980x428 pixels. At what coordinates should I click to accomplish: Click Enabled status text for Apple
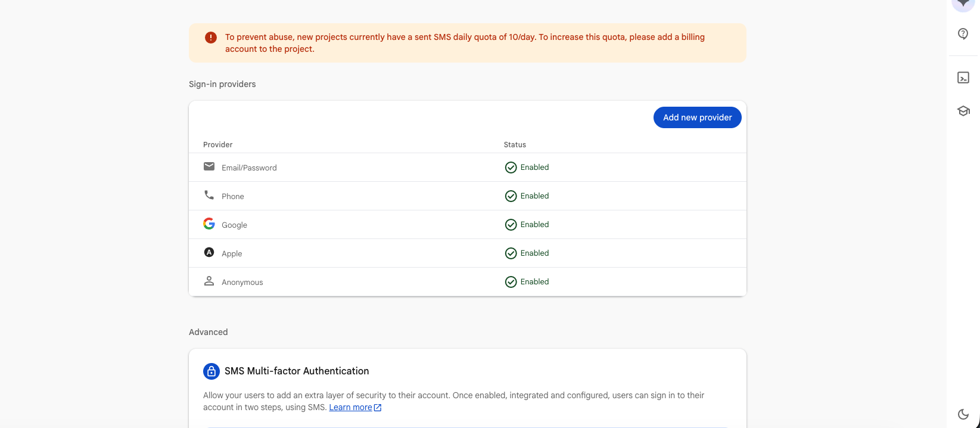pos(534,253)
